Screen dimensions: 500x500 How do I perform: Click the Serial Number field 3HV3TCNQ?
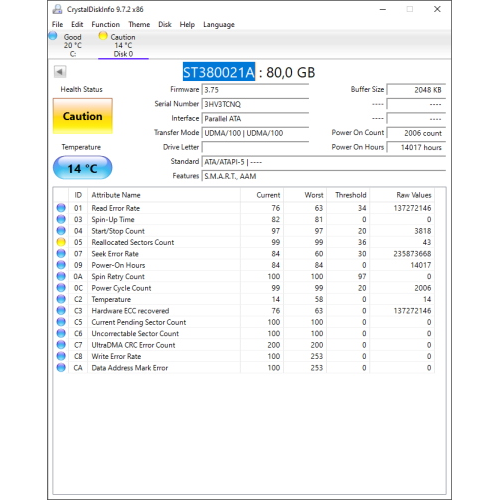pos(255,104)
